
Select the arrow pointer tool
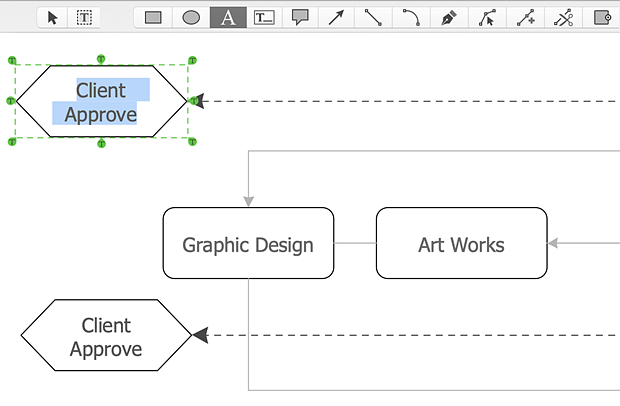coord(53,17)
